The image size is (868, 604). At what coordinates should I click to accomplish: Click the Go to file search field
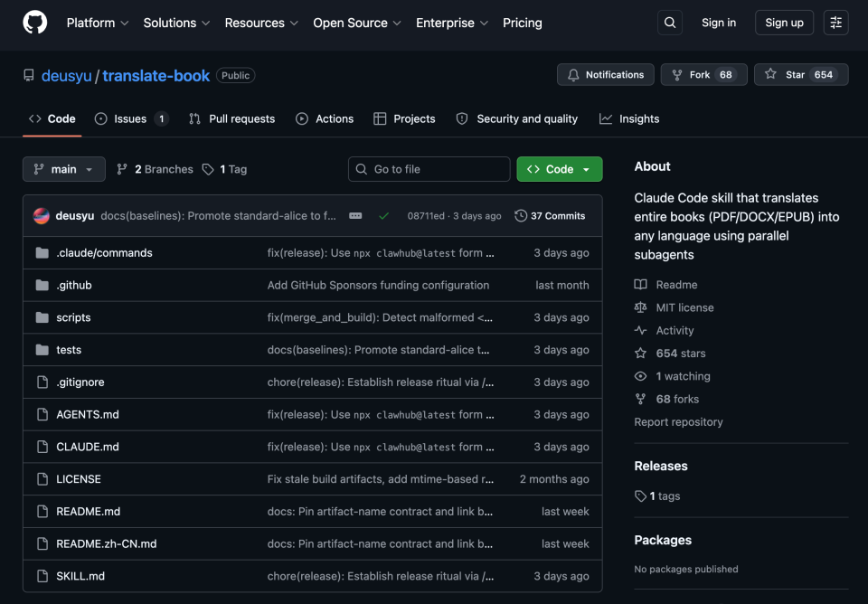coord(429,169)
